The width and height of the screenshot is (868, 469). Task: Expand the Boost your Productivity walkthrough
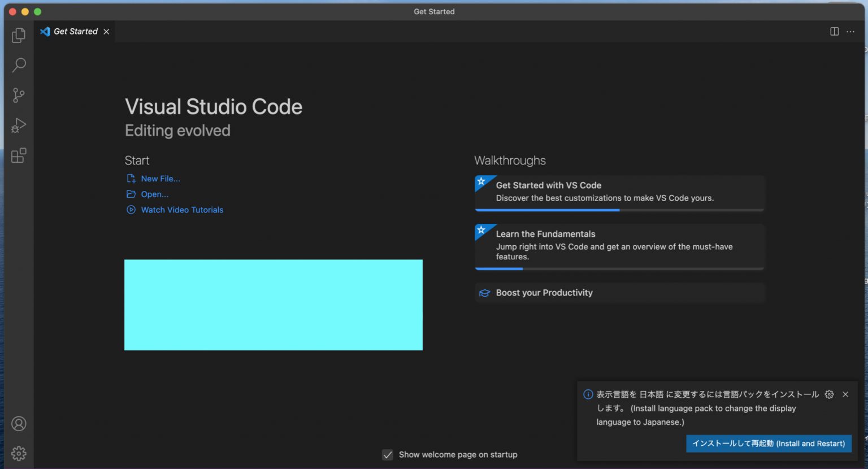(619, 293)
